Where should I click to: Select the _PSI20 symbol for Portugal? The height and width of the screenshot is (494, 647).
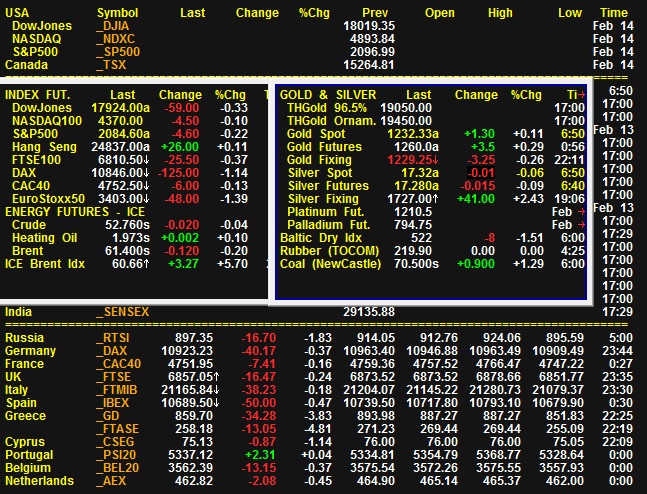click(117, 455)
